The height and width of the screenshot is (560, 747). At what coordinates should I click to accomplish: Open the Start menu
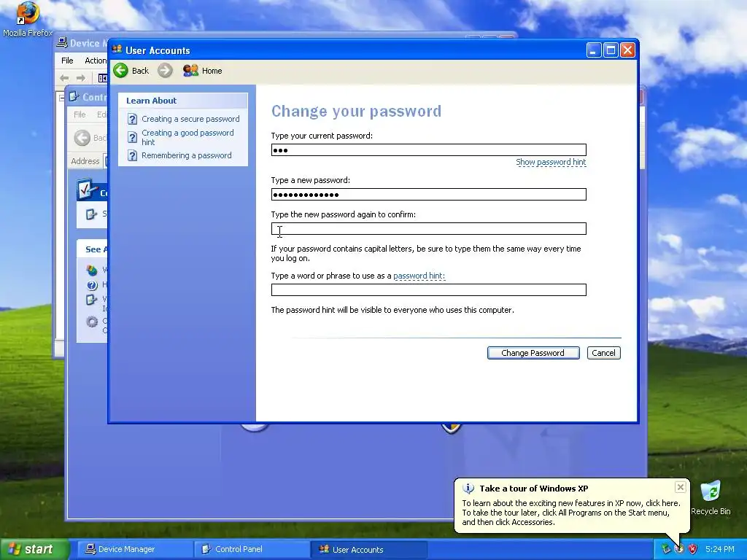tap(34, 549)
